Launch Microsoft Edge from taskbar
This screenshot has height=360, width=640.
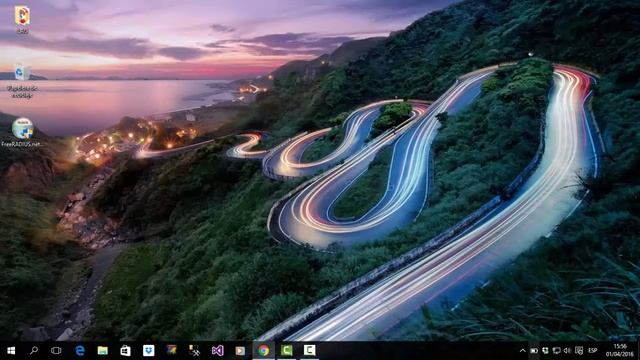(80, 350)
